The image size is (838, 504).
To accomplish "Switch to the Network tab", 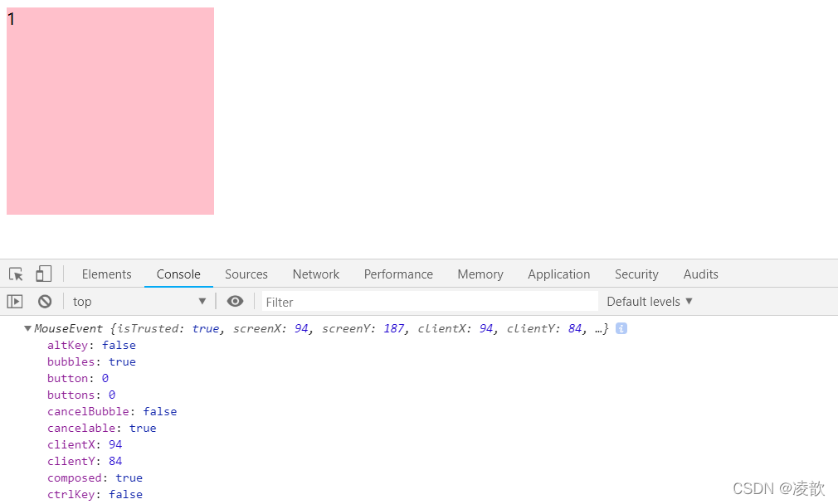I will point(316,274).
